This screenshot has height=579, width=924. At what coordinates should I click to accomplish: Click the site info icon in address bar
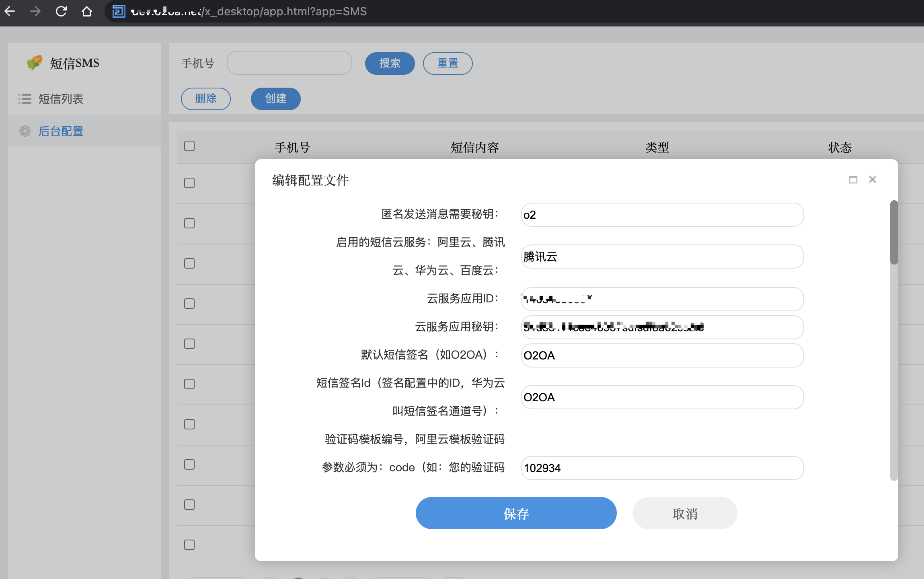coord(118,11)
